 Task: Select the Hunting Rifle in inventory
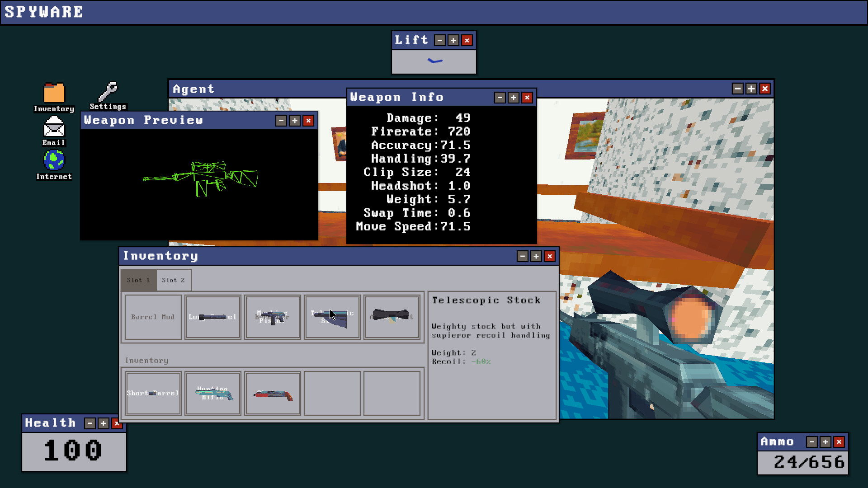212,393
